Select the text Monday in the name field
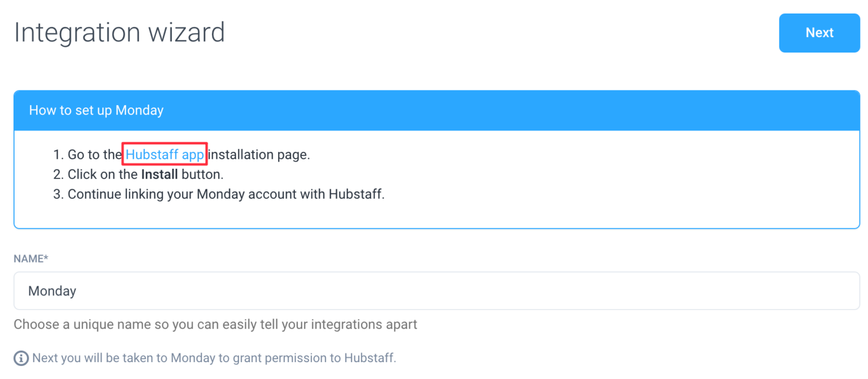868x379 pixels. pos(52,291)
